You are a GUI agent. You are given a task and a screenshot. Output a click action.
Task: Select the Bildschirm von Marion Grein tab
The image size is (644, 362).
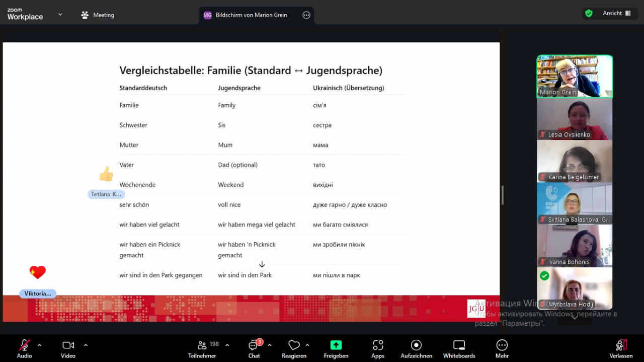(251, 15)
